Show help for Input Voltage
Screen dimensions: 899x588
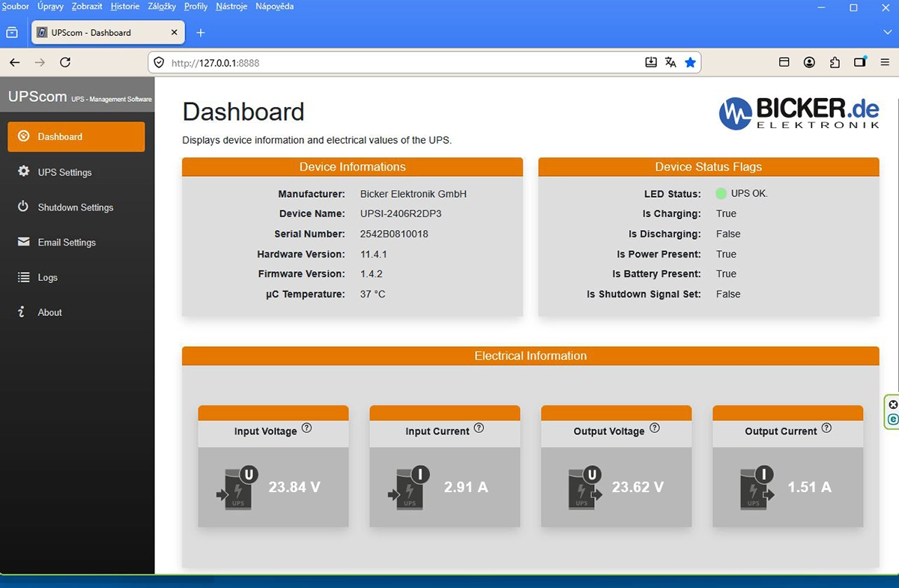click(x=306, y=428)
